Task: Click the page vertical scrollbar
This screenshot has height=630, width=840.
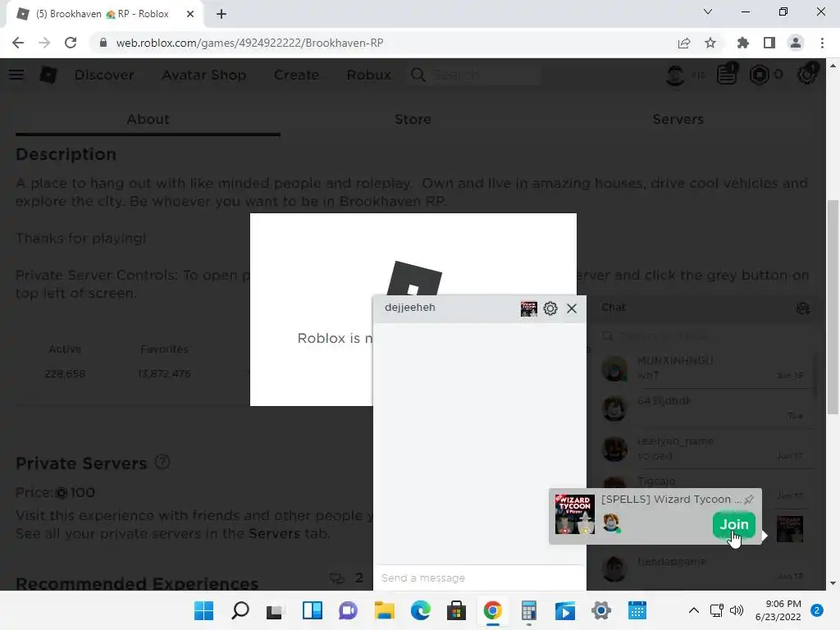Action: click(x=832, y=307)
